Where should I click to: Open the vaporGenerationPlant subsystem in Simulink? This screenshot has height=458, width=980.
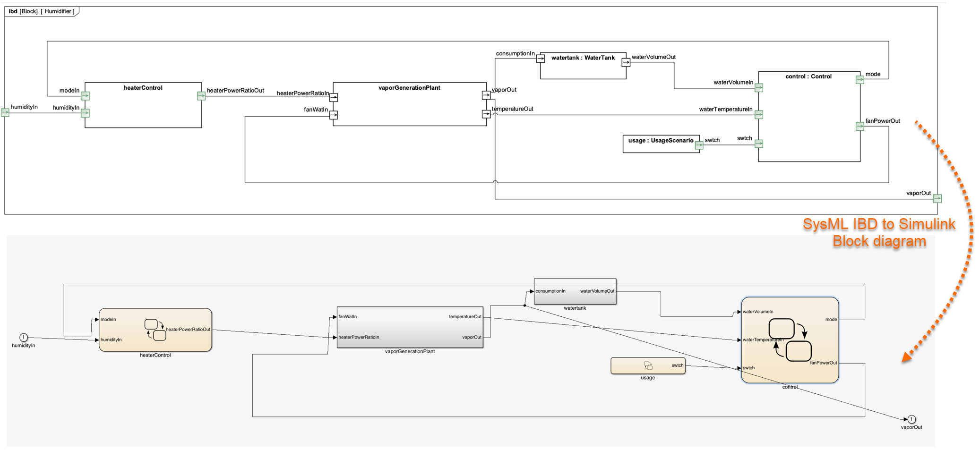410,327
